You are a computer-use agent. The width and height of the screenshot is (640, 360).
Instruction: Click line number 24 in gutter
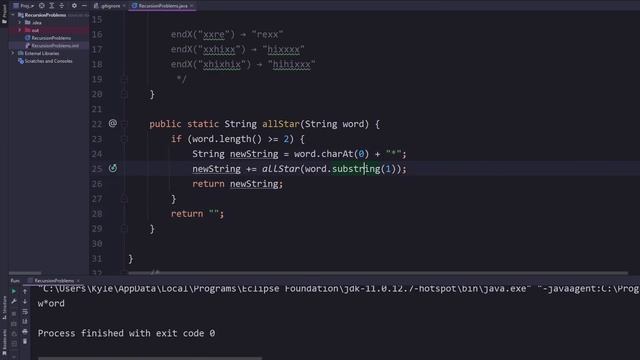click(97, 154)
